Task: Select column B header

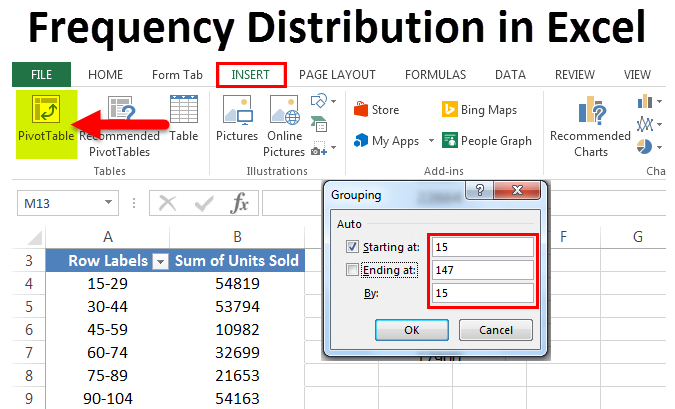Action: [237, 237]
